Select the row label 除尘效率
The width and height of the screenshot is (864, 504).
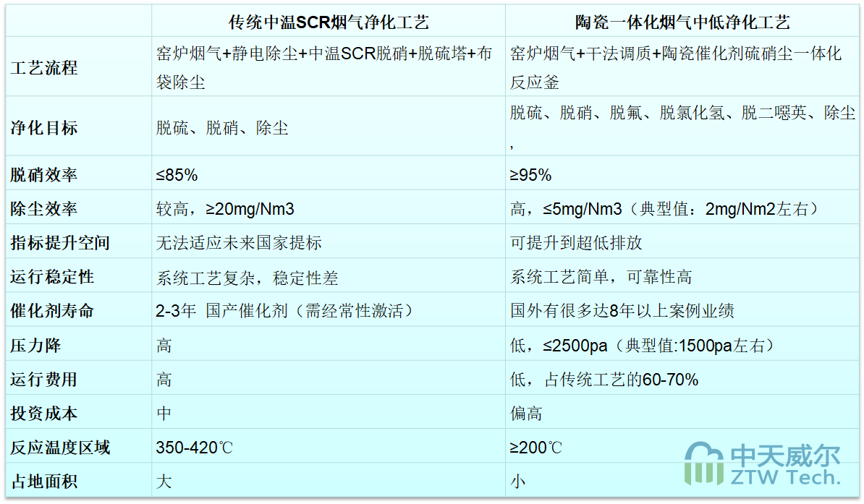point(44,209)
